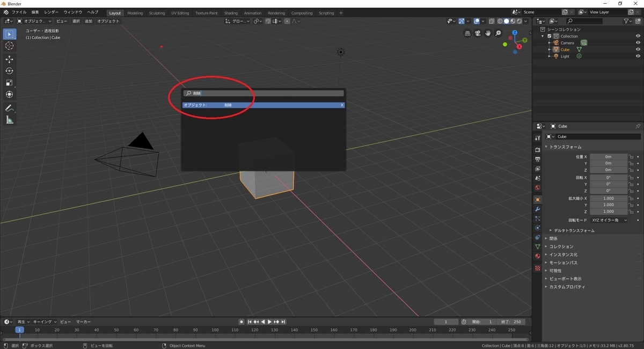Screen dimensions: 644x349
Task: Open the shading options dropdown arrow
Action: point(526,21)
